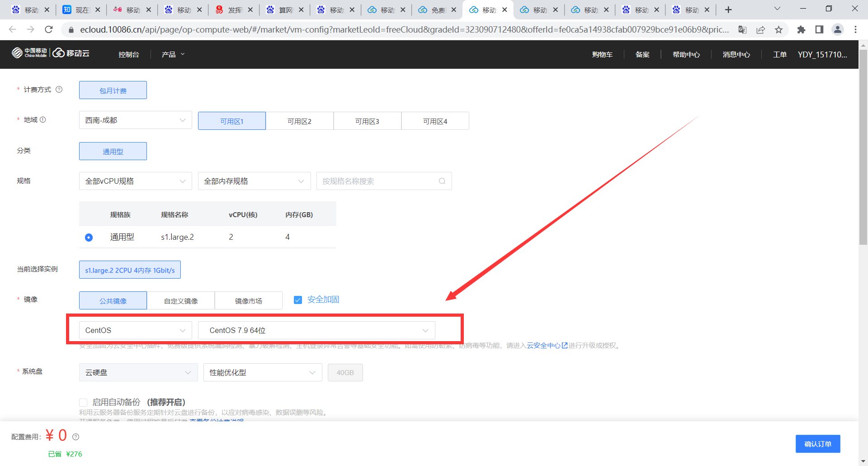868x466 pixels.
Task: Click the browser forward arrow
Action: [x=30, y=29]
